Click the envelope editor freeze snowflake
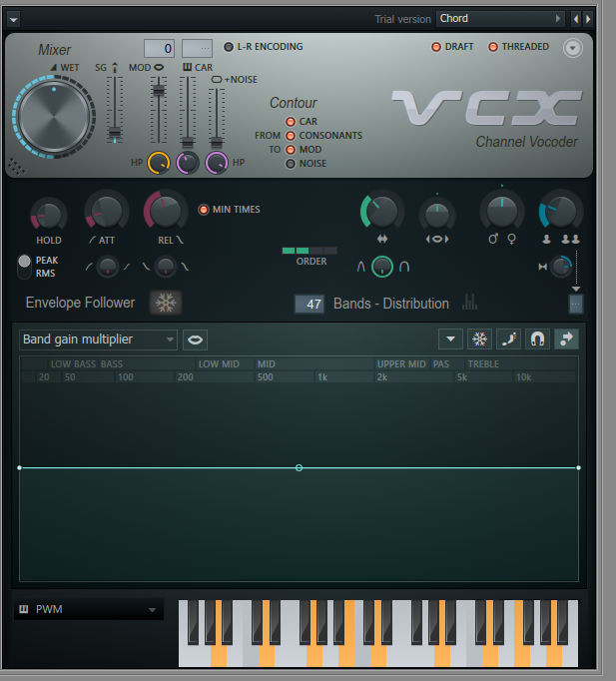Screen dimensions: 616x681 tap(479, 339)
